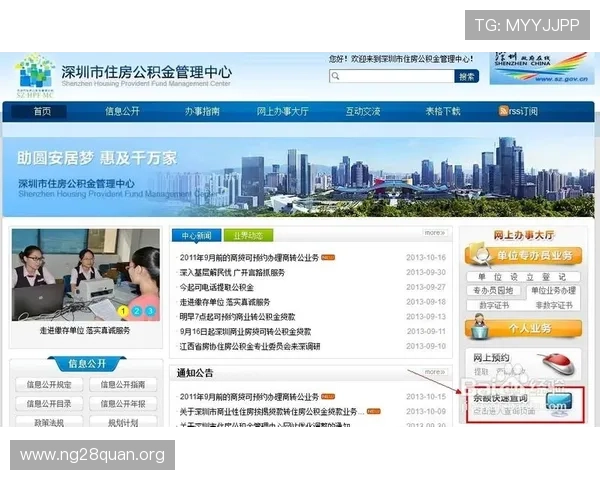This screenshot has width=600, height=480.
Task: Select slide indicator 3 on photo carousel
Action: coord(150,311)
